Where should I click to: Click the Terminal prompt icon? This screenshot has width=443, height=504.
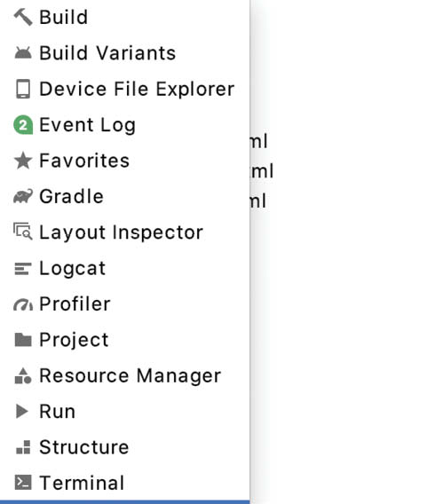point(23,483)
